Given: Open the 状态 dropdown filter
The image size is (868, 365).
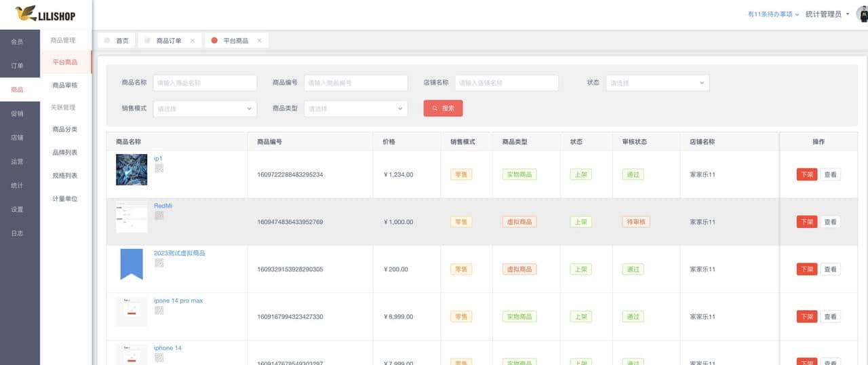Looking at the screenshot, I should (657, 83).
